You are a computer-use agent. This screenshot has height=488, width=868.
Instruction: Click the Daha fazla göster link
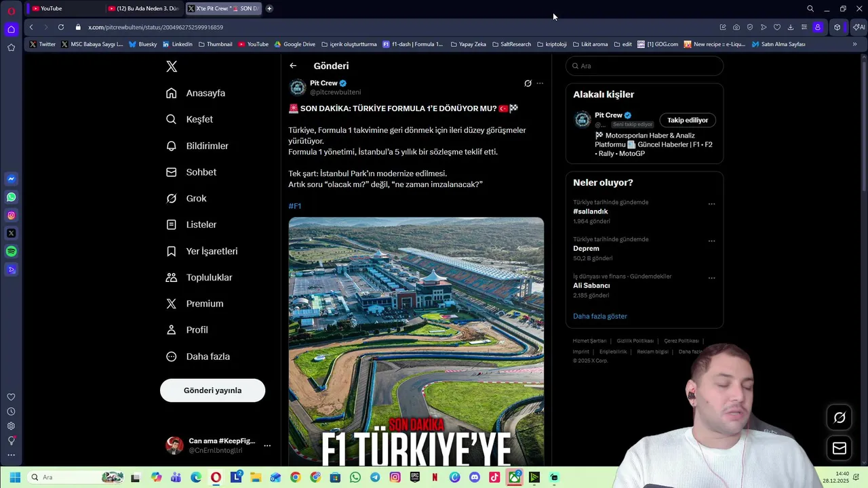point(600,317)
